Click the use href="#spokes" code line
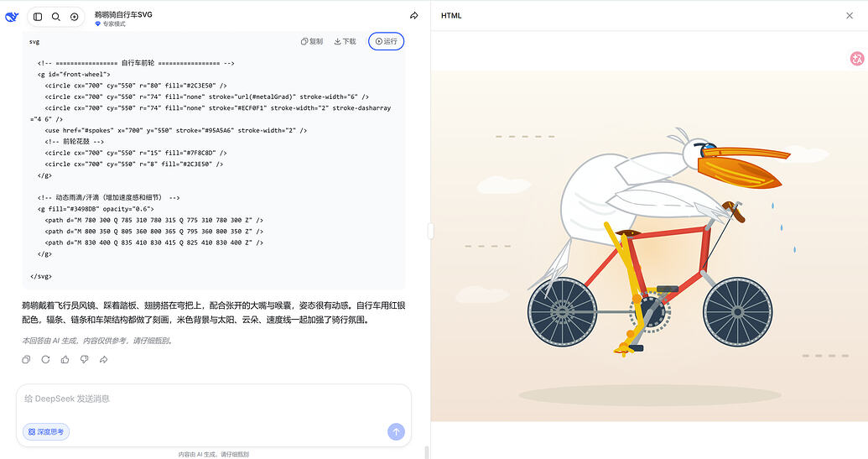The height and width of the screenshot is (459, 868). coord(176,130)
